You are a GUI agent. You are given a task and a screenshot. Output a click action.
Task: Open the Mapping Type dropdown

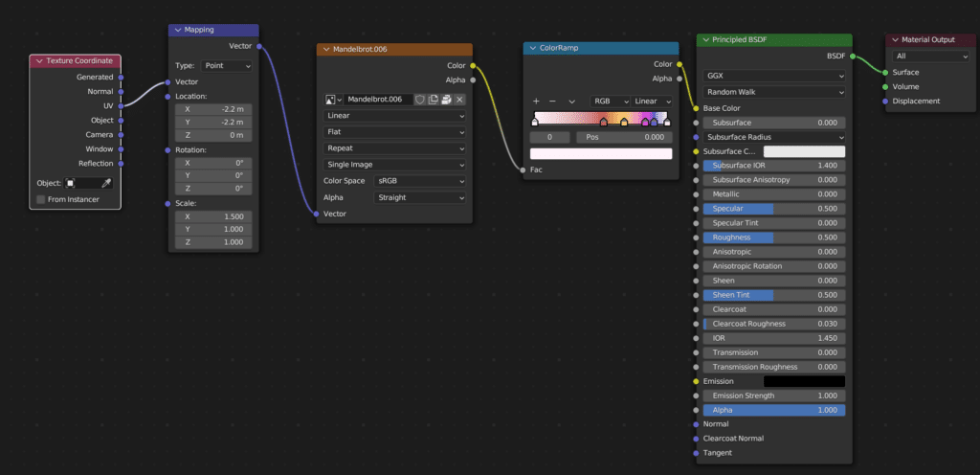click(x=226, y=66)
